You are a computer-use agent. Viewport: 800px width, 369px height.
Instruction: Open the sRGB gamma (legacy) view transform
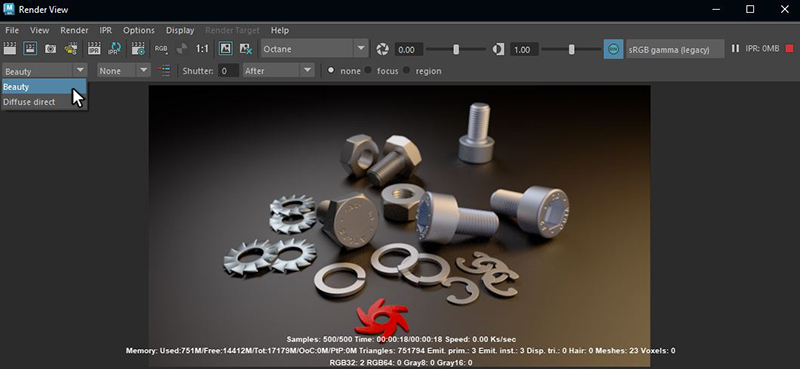675,49
